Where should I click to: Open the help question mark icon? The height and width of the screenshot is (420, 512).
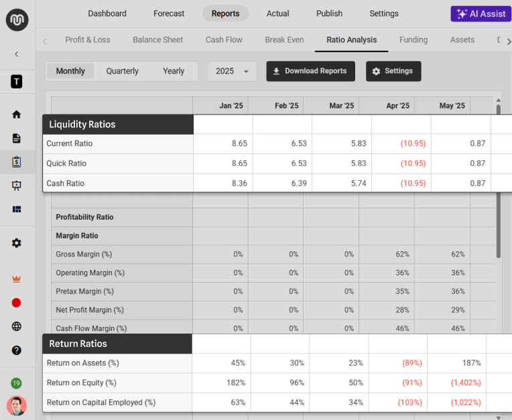pyautogui.click(x=17, y=350)
